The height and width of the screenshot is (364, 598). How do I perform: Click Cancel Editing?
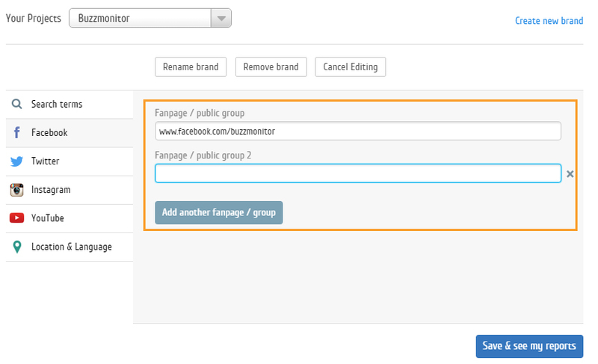pos(351,67)
